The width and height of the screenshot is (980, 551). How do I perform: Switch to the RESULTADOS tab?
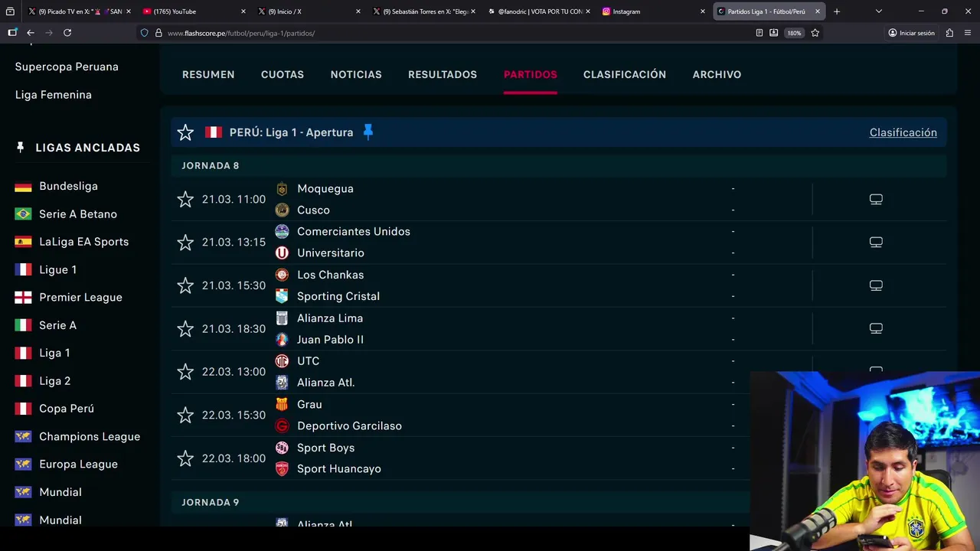coord(443,74)
